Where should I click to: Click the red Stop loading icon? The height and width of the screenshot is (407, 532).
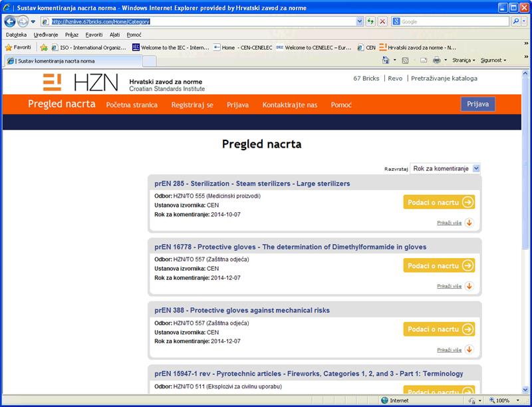[x=382, y=22]
